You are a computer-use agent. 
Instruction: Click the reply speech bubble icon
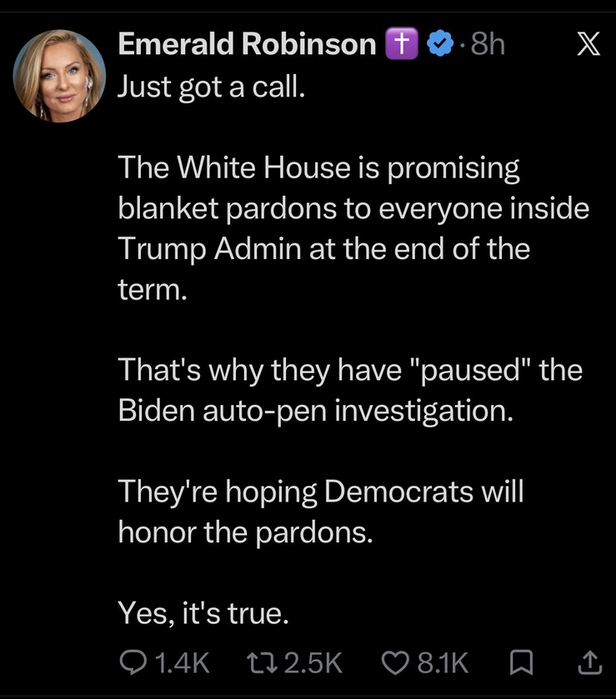(133, 662)
